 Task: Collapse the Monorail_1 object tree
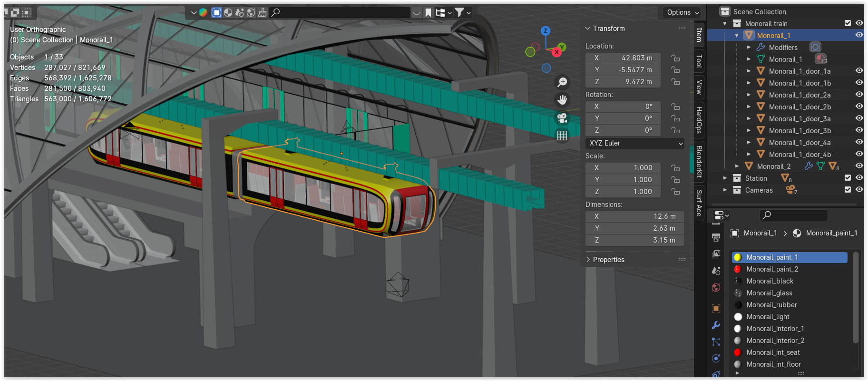[737, 35]
